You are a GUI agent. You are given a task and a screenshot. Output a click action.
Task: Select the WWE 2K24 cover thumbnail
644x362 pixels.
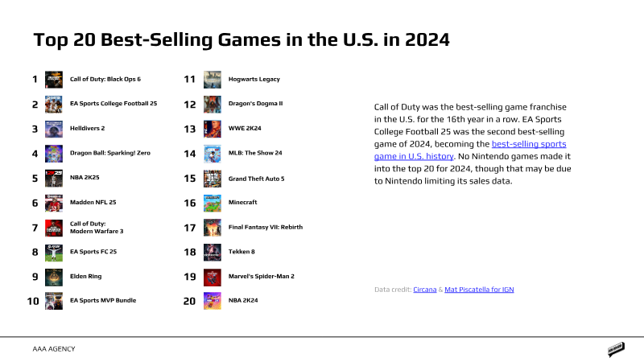(213, 129)
